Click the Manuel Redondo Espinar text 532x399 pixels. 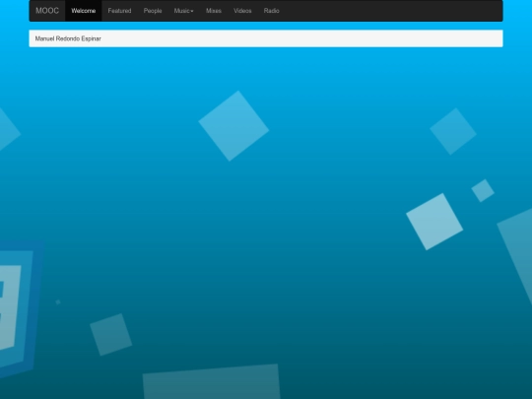[x=68, y=38]
